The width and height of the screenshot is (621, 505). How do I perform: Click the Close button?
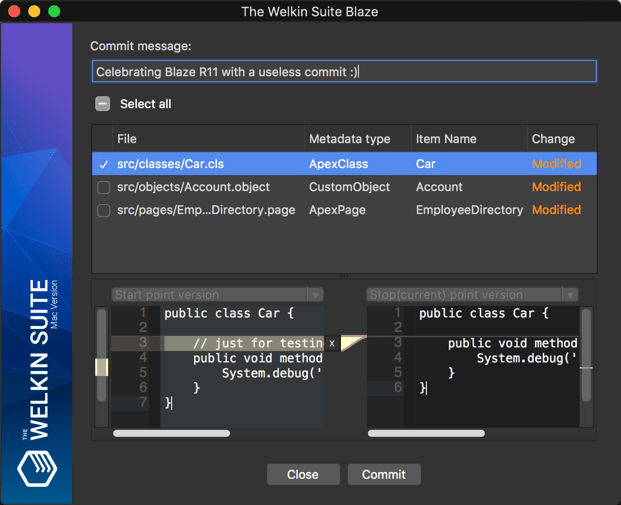coord(303,475)
